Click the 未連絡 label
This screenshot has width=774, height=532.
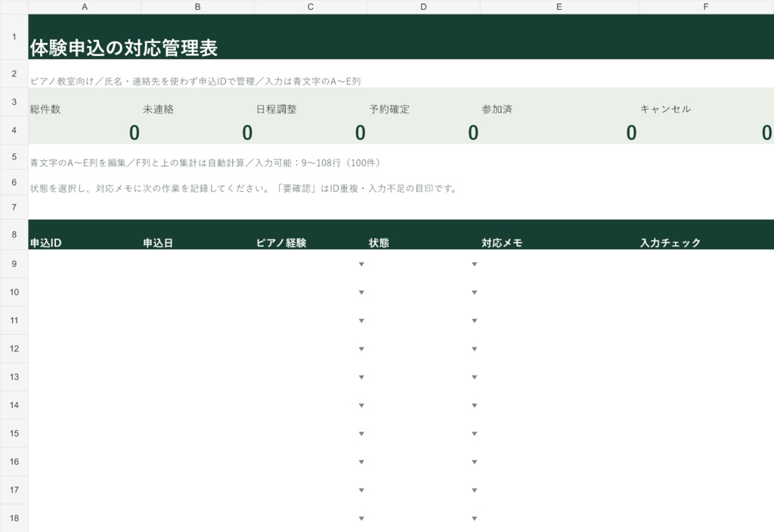[x=159, y=110]
